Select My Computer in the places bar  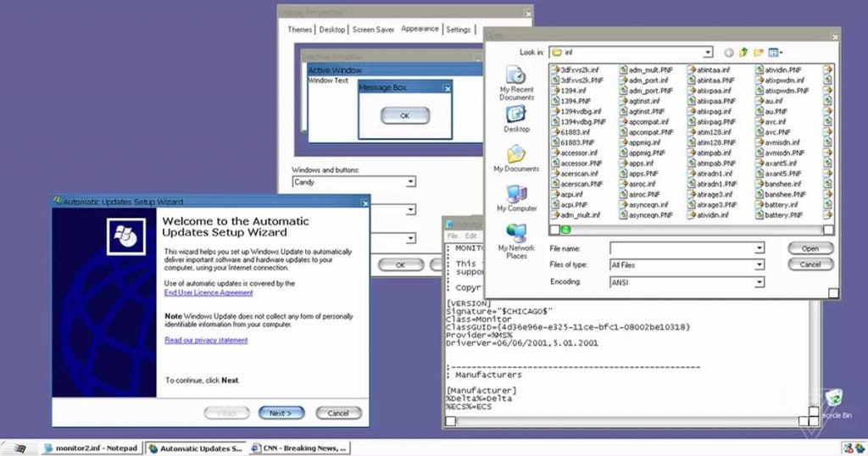(516, 198)
